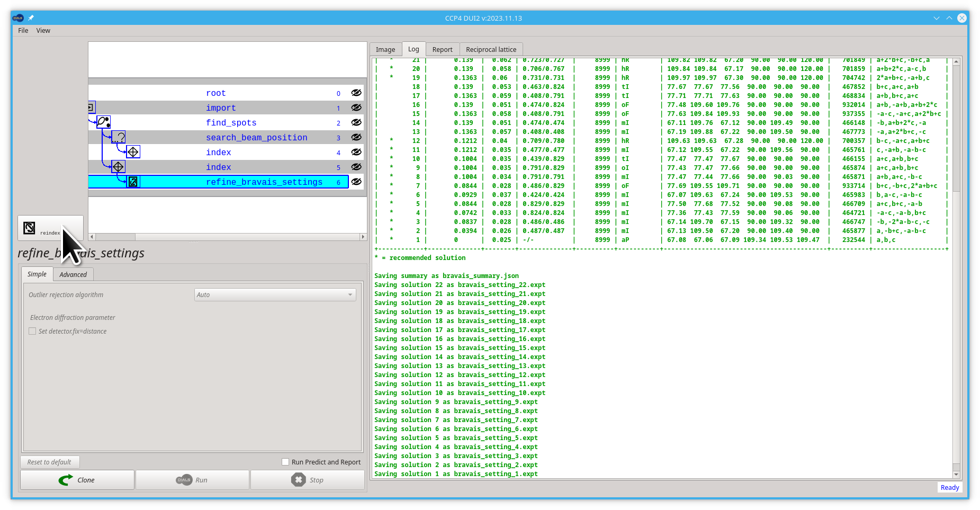Toggle visibility eye for index row 5
980x510 pixels.
tap(356, 167)
